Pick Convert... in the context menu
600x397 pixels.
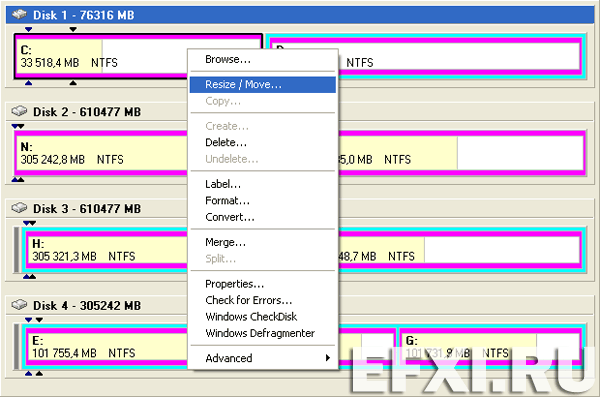pyautogui.click(x=262, y=217)
